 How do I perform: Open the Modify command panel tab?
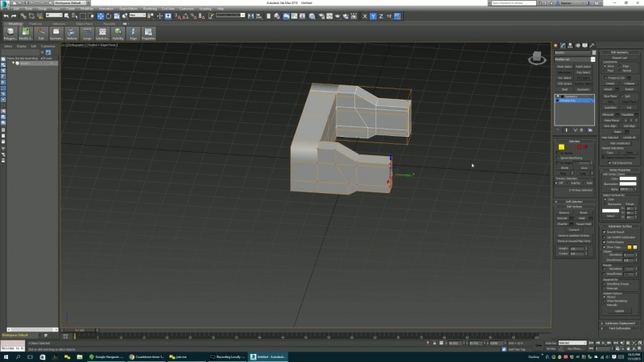click(563, 45)
